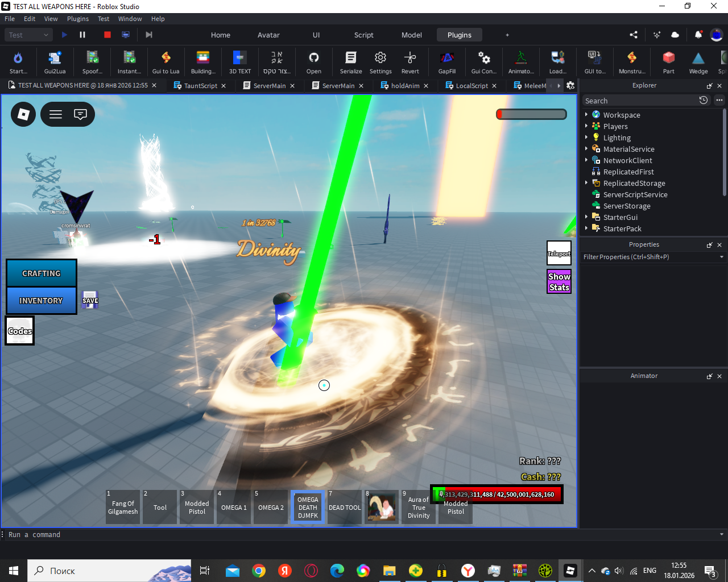Open the Gui Converter plugin
Image resolution: width=728 pixels, height=582 pixels.
click(x=484, y=62)
